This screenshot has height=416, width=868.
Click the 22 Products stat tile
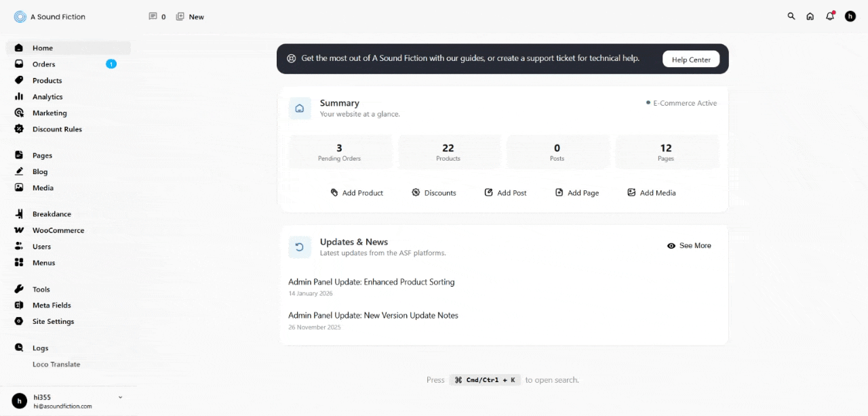tap(448, 152)
